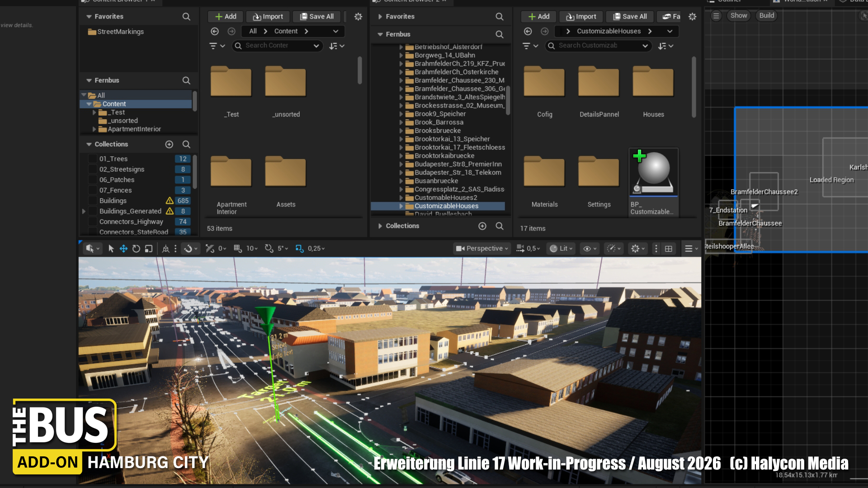Select the Brooksbruecke folder in the tree
Viewport: 868px width, 488px height.
point(438,131)
